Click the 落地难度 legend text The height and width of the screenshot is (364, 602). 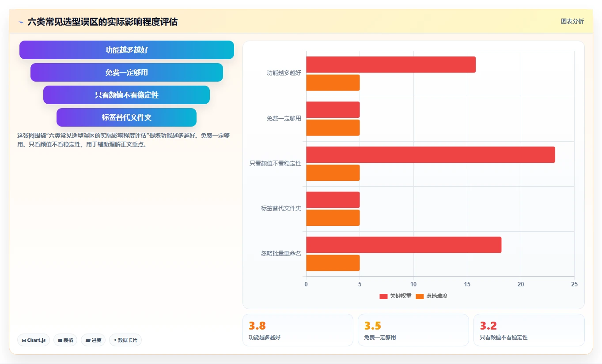point(437,296)
